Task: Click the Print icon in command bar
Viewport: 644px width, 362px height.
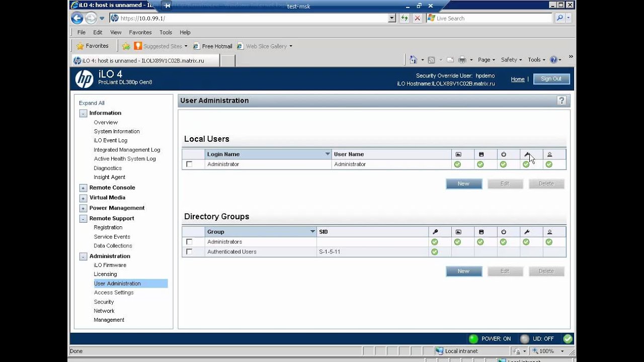Action: click(x=462, y=60)
